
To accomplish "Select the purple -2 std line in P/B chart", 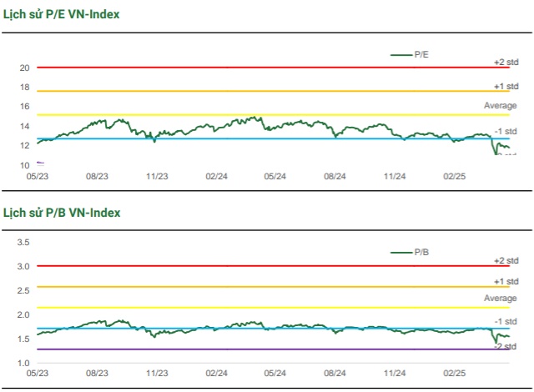I will [x=250, y=349].
